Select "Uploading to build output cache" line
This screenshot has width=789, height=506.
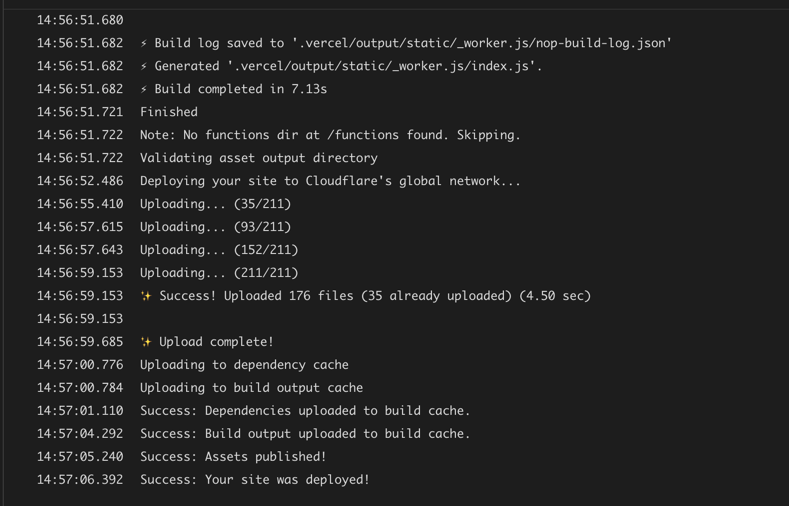click(251, 388)
